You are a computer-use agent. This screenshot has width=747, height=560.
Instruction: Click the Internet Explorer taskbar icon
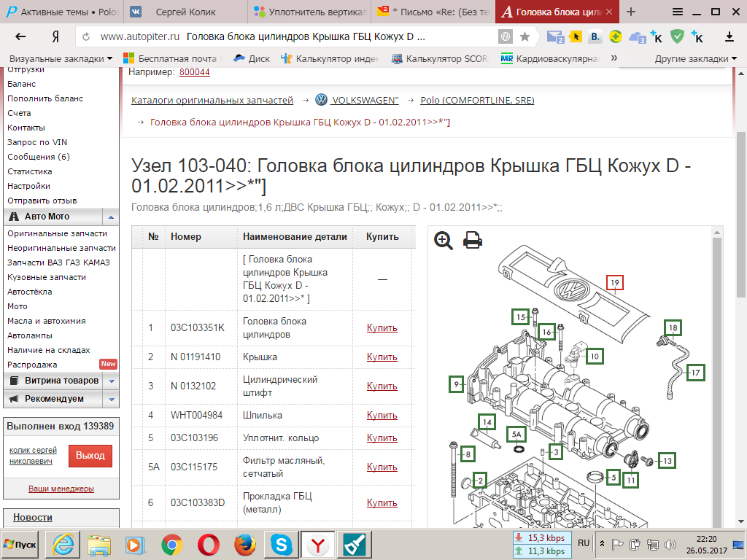[x=63, y=545]
